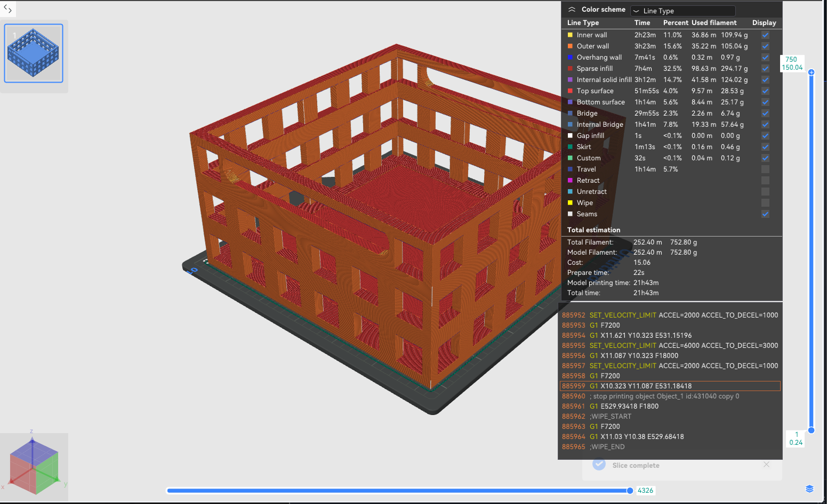Click the green Skirt color swatch
Viewport: 827px width, 504px height.
[570, 147]
